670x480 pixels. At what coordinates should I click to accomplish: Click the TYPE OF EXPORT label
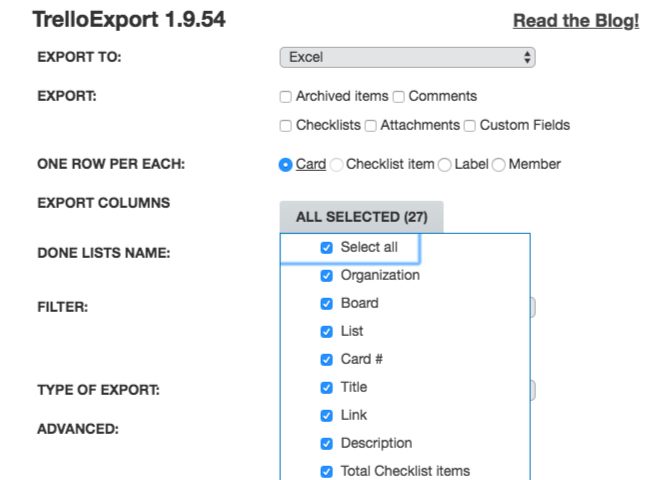[x=98, y=390]
